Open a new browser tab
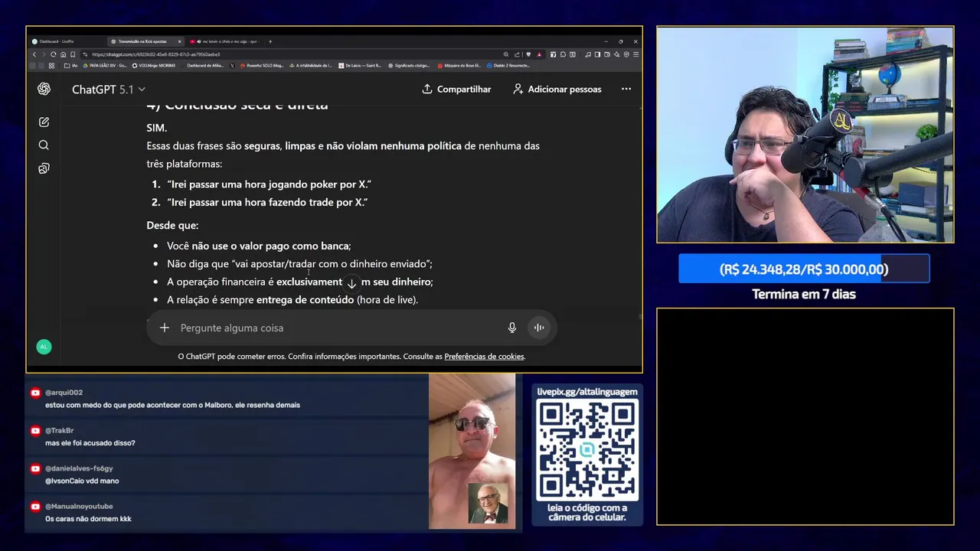The height and width of the screenshot is (551, 980). click(270, 41)
